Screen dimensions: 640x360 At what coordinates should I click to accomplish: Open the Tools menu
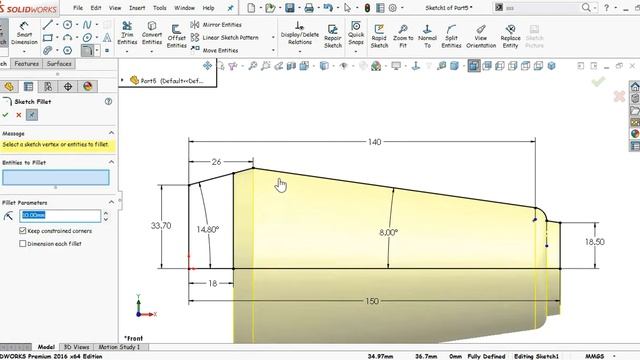point(160,8)
